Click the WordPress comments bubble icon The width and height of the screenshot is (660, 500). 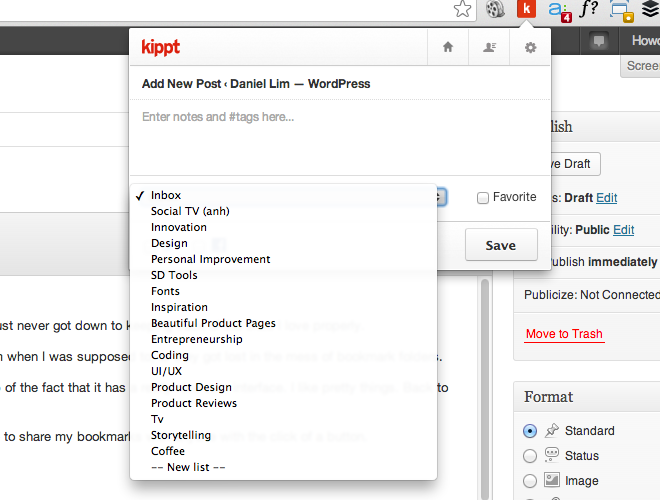(x=599, y=41)
